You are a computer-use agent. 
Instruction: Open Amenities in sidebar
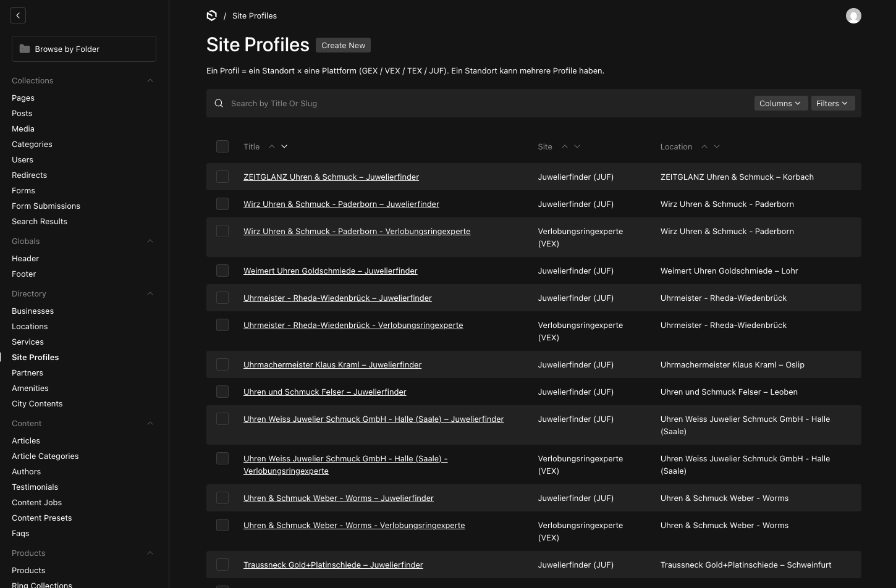click(x=30, y=388)
